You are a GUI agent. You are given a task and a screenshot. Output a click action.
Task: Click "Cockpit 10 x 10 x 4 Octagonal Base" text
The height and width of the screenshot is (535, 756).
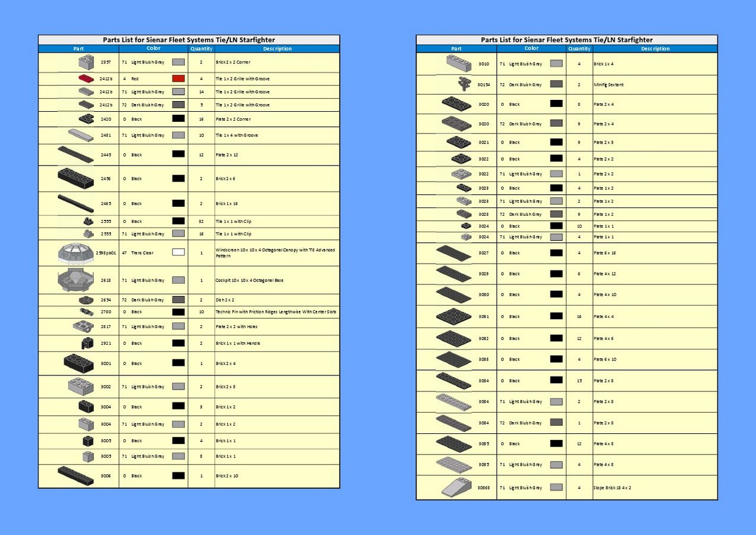point(249,280)
